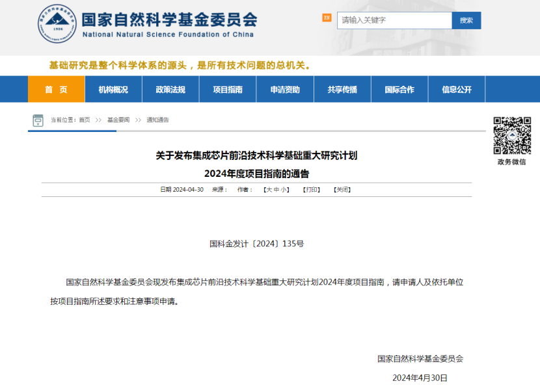Open the 机构概况 menu item
This screenshot has width=540, height=392.
pos(113,90)
